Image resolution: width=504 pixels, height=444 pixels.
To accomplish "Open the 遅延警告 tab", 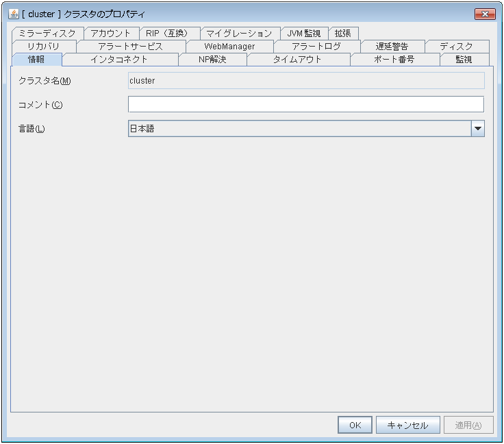I will coord(392,47).
